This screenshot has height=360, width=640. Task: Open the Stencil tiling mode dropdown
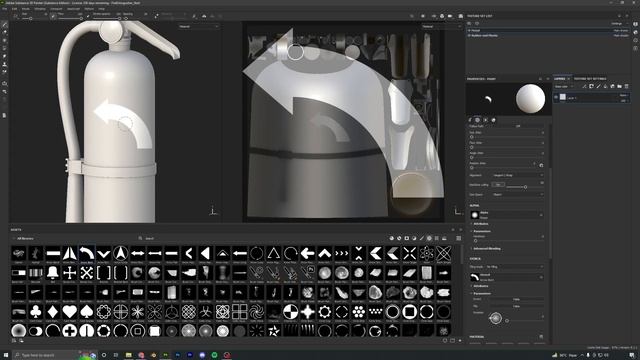(507, 267)
